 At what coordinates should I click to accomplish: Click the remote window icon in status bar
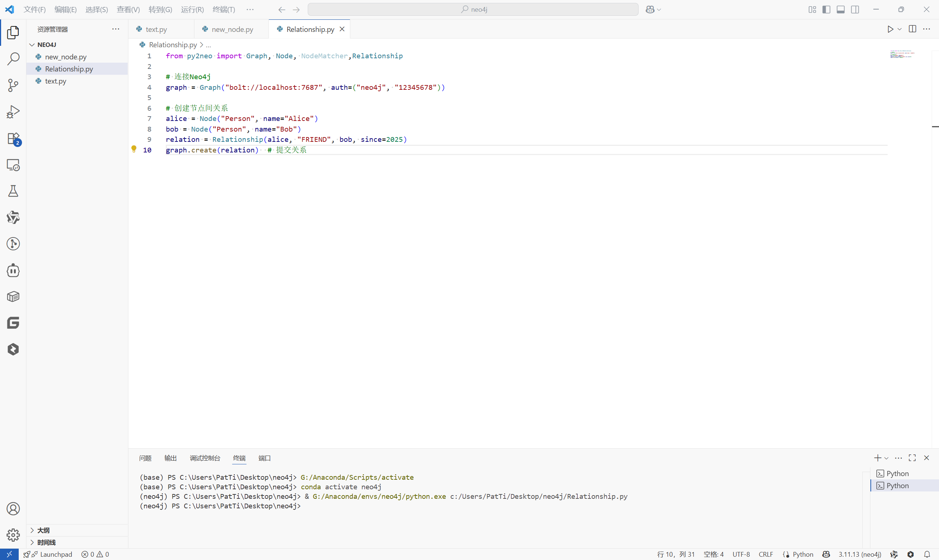point(9,554)
